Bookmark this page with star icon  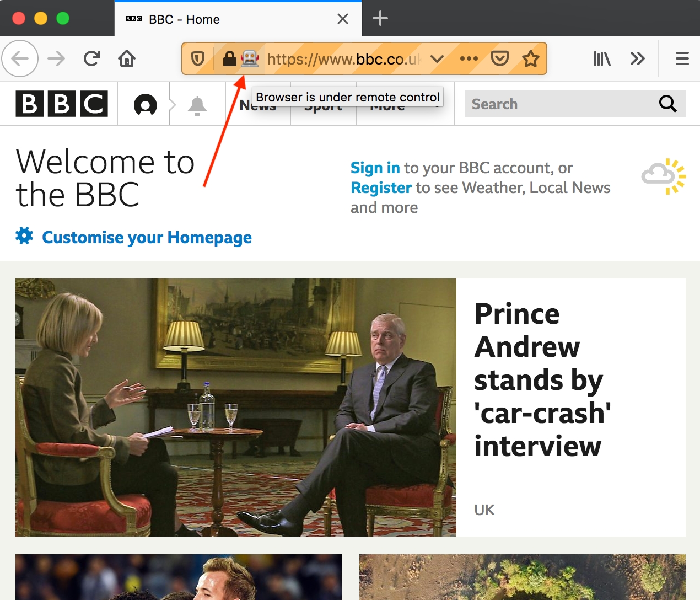click(530, 58)
